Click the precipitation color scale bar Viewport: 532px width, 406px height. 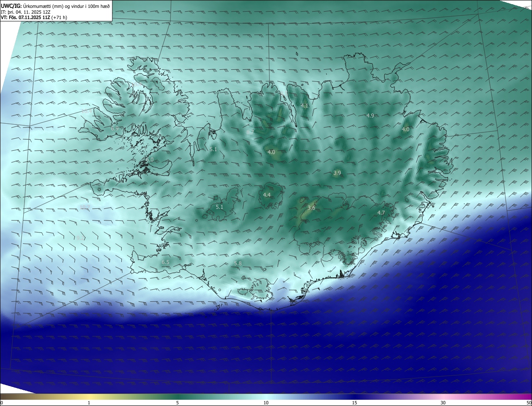pos(266,396)
